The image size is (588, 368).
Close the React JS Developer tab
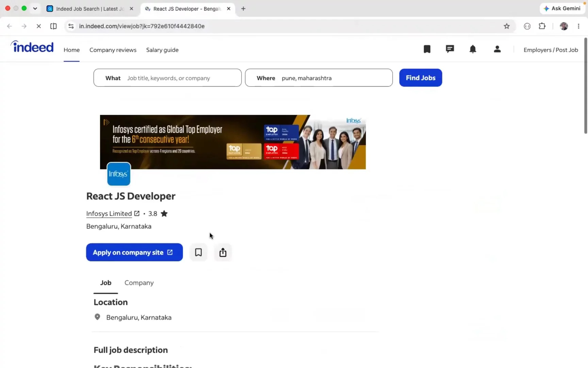coord(229,9)
